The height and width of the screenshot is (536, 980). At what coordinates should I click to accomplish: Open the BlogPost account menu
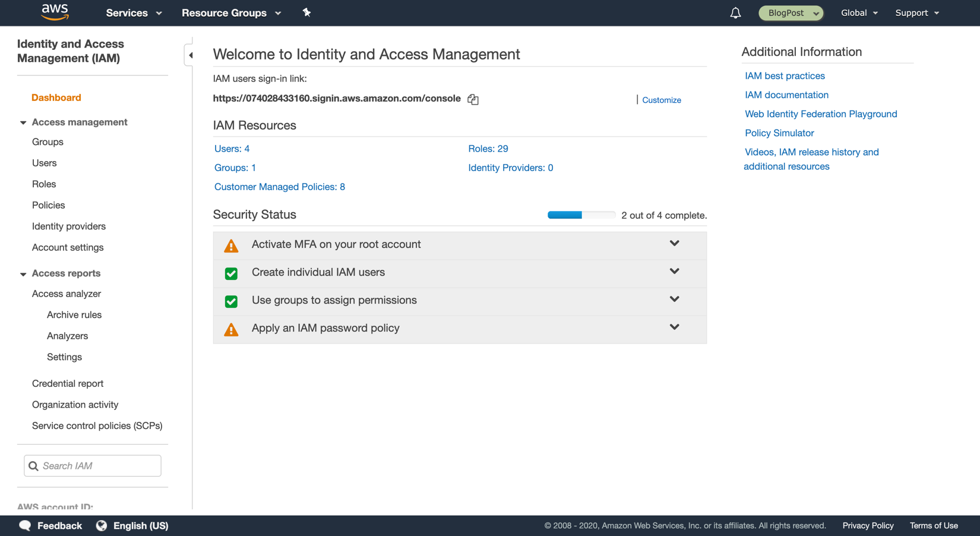point(791,12)
